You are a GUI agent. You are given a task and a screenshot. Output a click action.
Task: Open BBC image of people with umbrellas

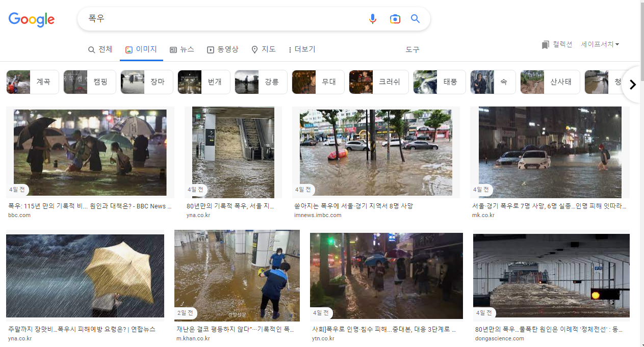90,152
